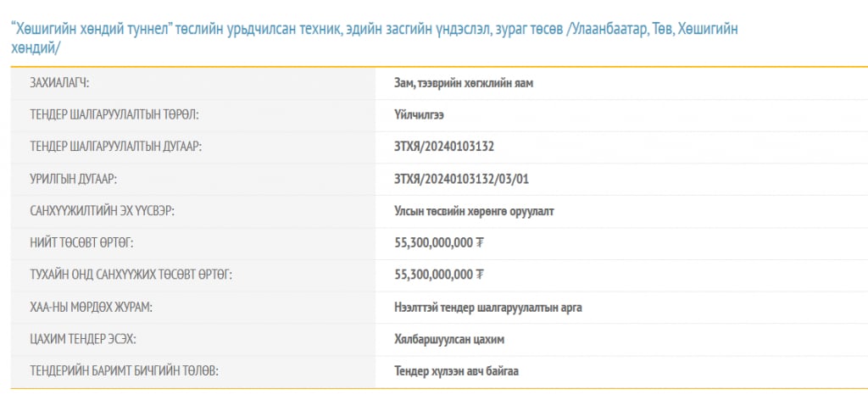Select the "Зам, тээврийн хөгжлийн яам" value
The height and width of the screenshot is (411, 868).
pyautogui.click(x=464, y=83)
